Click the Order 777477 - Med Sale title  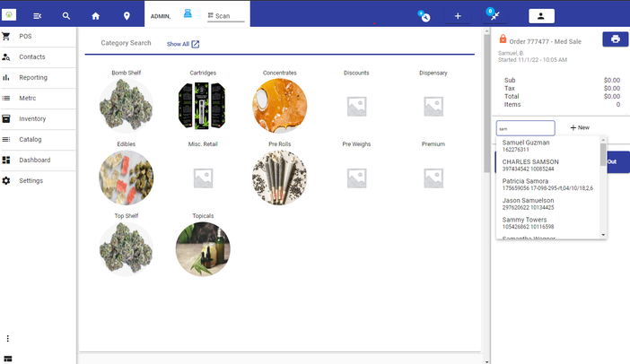click(x=546, y=41)
